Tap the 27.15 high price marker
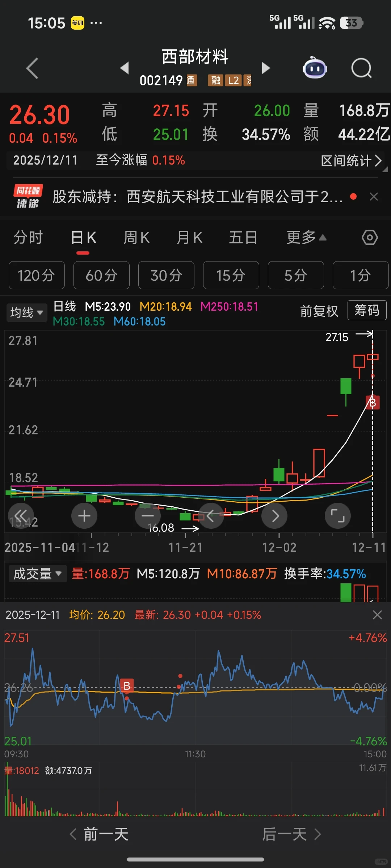This screenshot has height=868, width=391. (337, 337)
